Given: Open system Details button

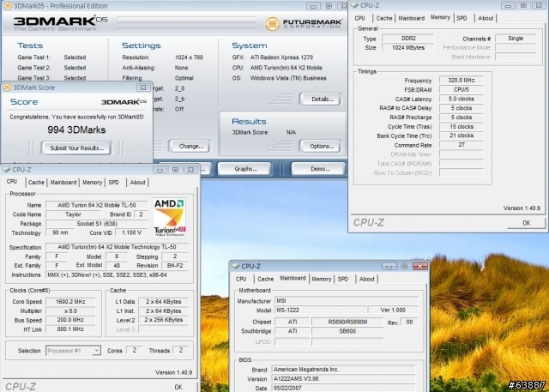Looking at the screenshot, I should (x=323, y=99).
